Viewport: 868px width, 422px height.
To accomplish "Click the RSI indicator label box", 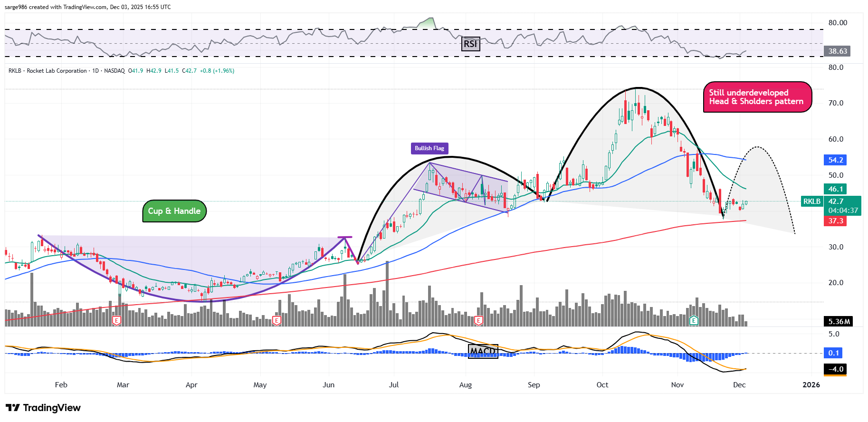I will point(470,44).
